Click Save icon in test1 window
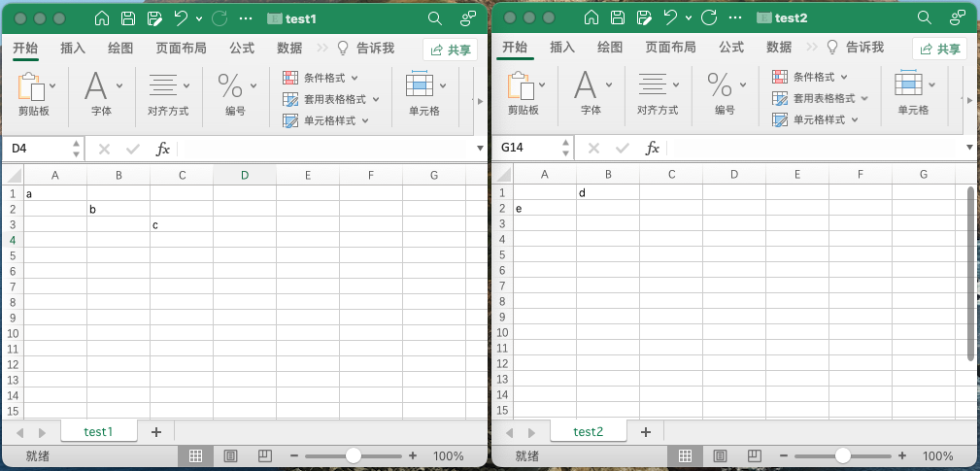 click(x=128, y=18)
